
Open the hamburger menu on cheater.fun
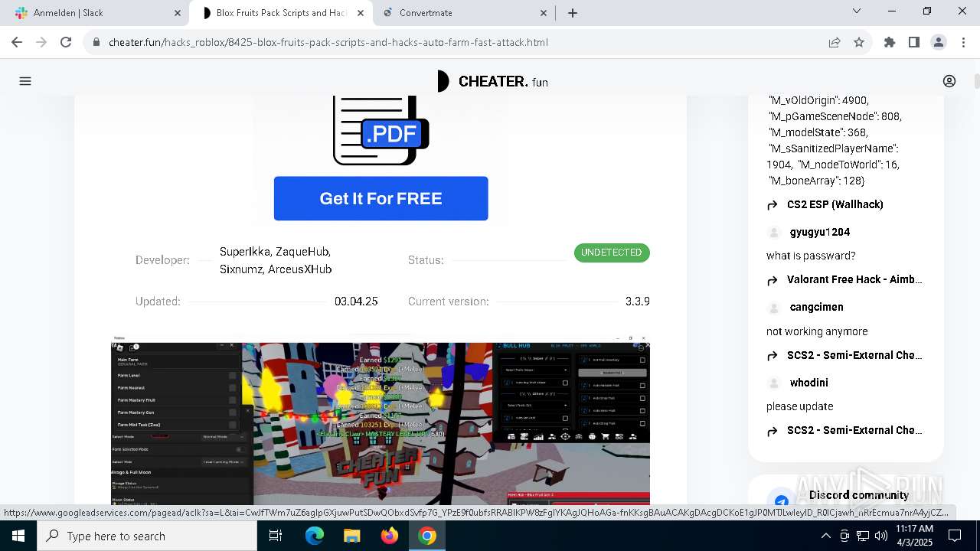tap(25, 81)
